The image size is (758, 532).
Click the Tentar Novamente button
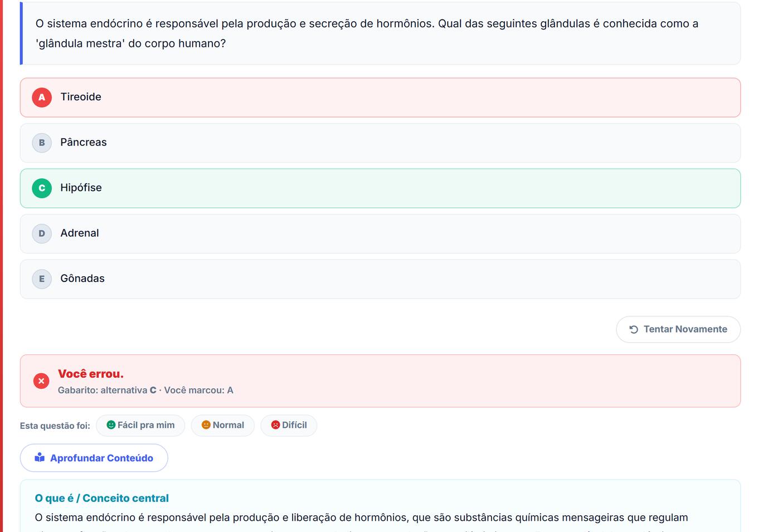678,329
